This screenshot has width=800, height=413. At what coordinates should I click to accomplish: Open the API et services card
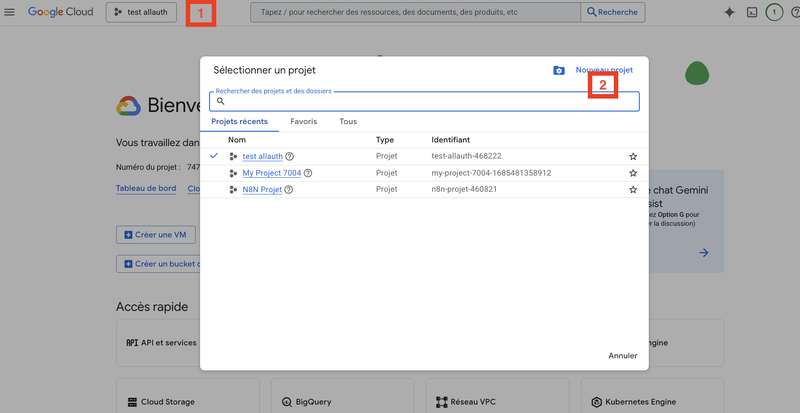pyautogui.click(x=158, y=343)
